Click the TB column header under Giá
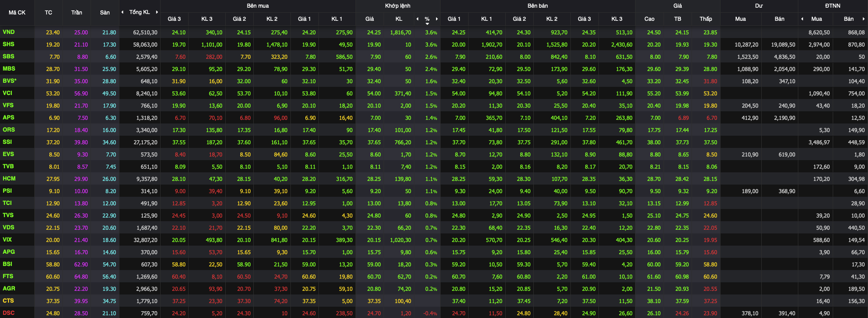Screen dimensions: 868x318 (678, 19)
